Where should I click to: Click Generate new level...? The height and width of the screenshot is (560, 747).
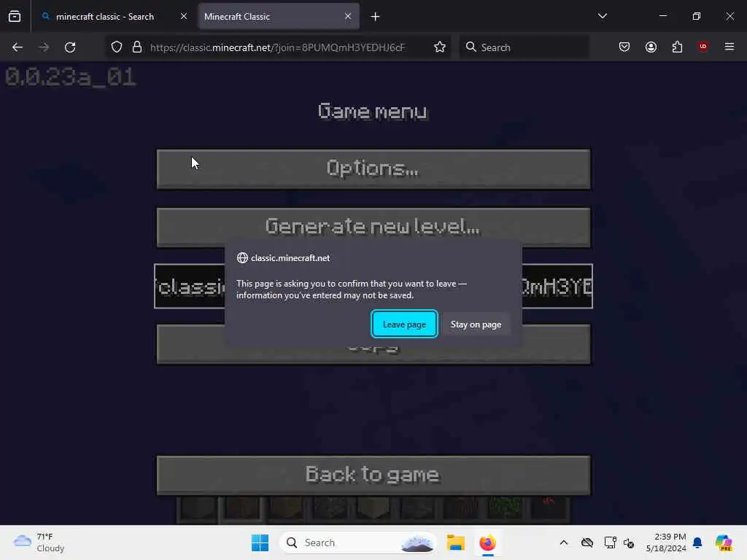(373, 227)
